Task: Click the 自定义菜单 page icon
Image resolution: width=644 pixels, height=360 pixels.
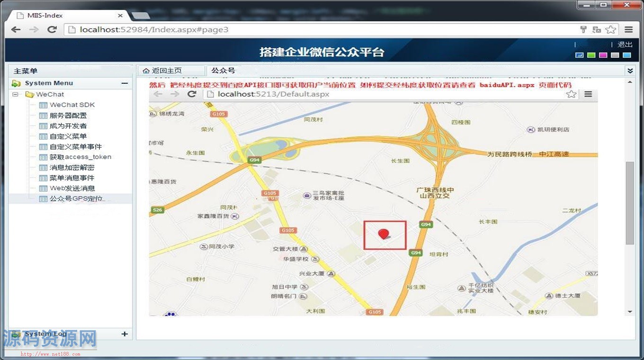Action: click(43, 136)
